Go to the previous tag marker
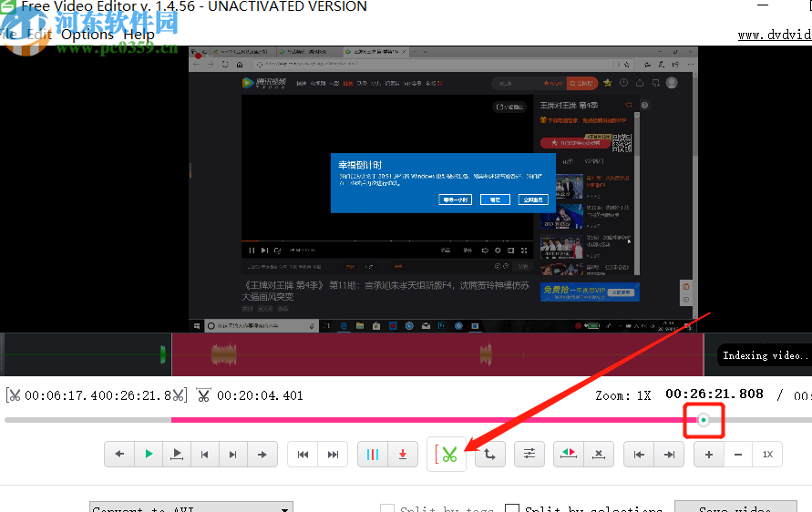The height and width of the screenshot is (512, 812). [x=303, y=454]
